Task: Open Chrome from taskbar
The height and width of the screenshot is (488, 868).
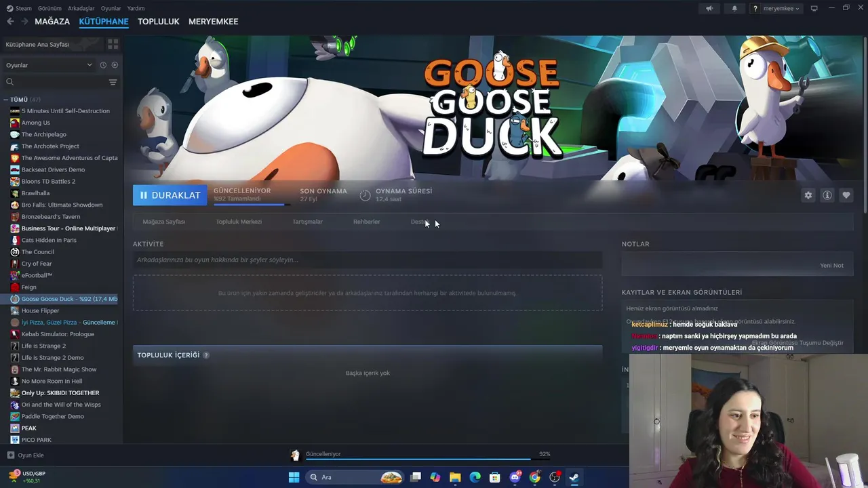Action: point(535,477)
